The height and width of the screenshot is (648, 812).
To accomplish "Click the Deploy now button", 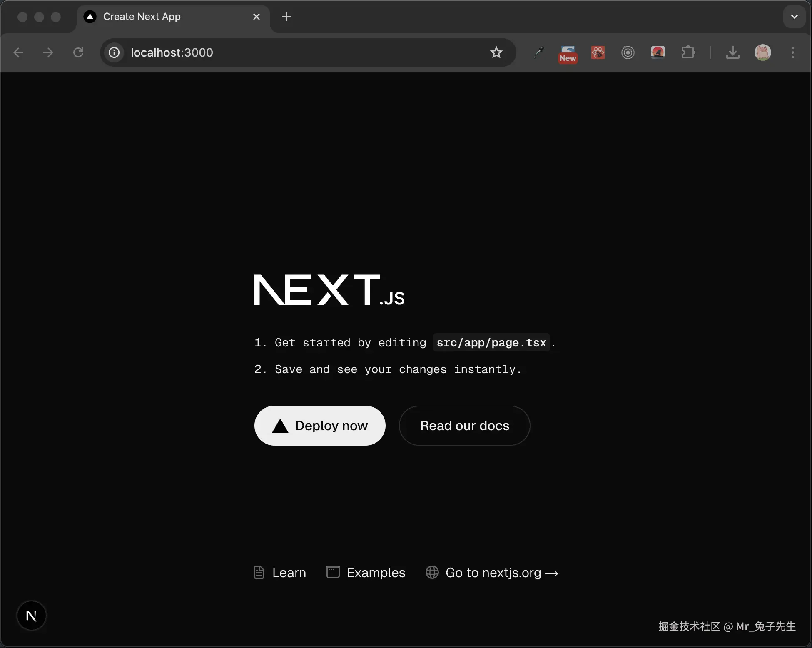I will [x=320, y=425].
